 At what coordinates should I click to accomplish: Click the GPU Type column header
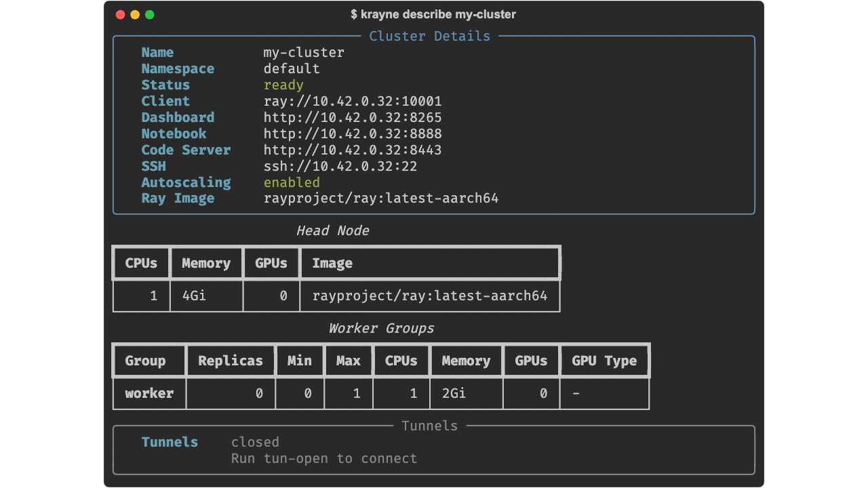pos(604,361)
